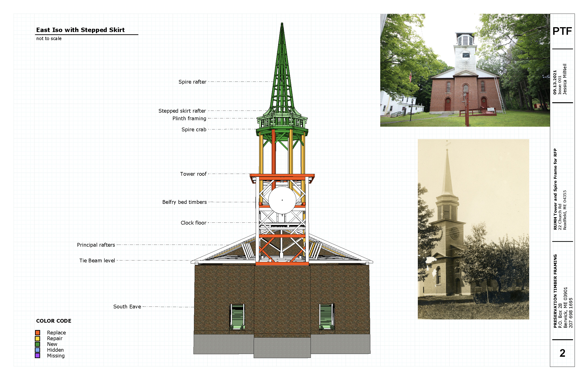Click the blue Hidden color swatch
588x380 pixels.
[x=38, y=350]
